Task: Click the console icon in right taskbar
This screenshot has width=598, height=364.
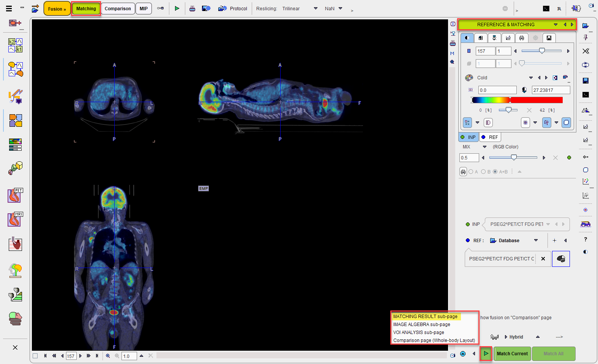Action: (x=585, y=95)
